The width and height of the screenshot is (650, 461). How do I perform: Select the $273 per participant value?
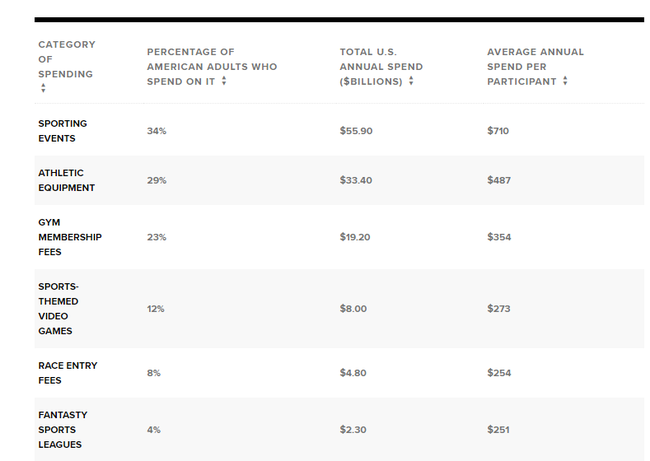(x=499, y=309)
